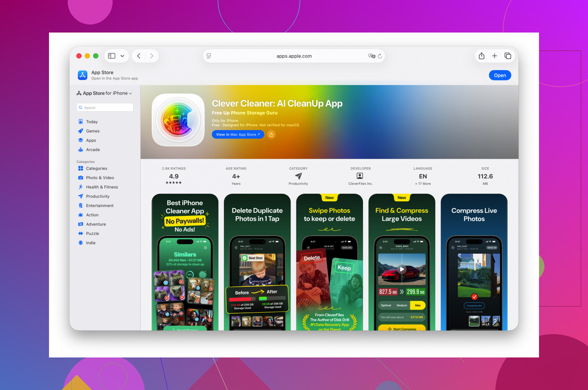
Task: Click the Photo & Video camera icon
Action: (81, 178)
